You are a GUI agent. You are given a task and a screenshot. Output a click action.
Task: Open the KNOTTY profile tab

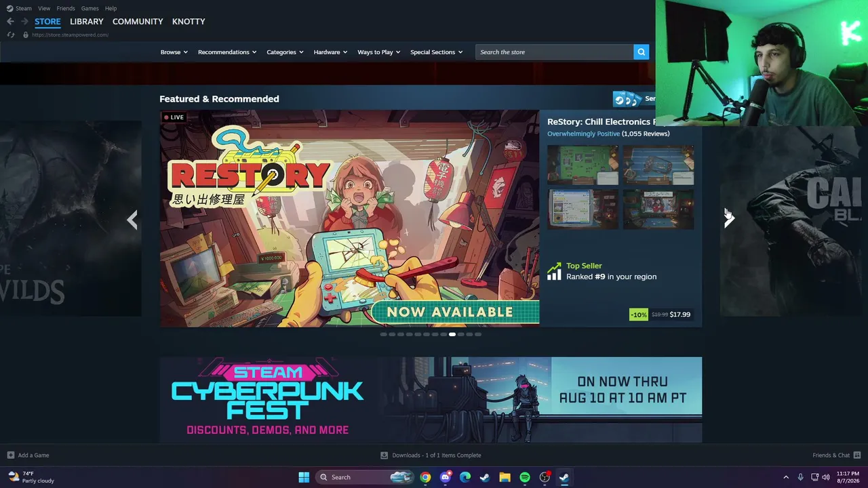[x=189, y=22]
